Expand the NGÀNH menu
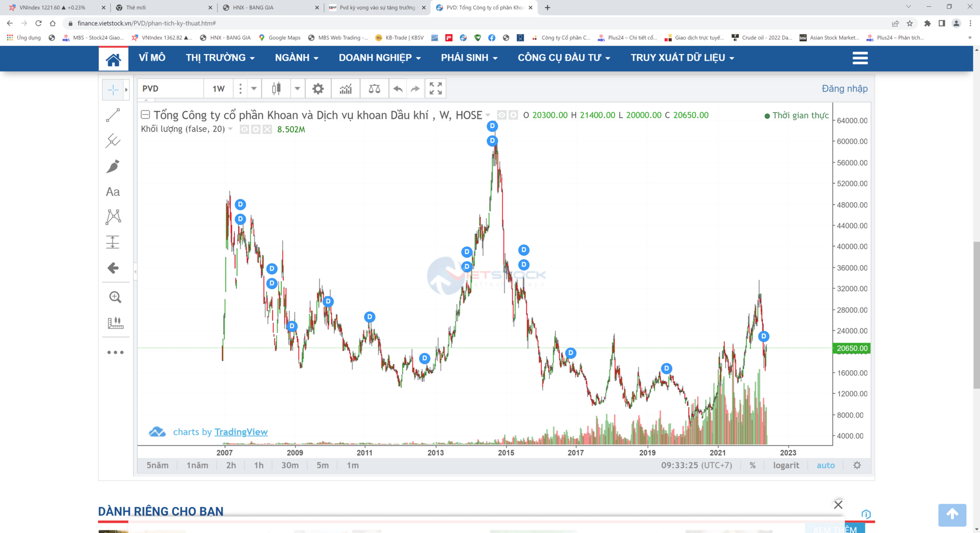This screenshot has width=980, height=533. point(297,58)
